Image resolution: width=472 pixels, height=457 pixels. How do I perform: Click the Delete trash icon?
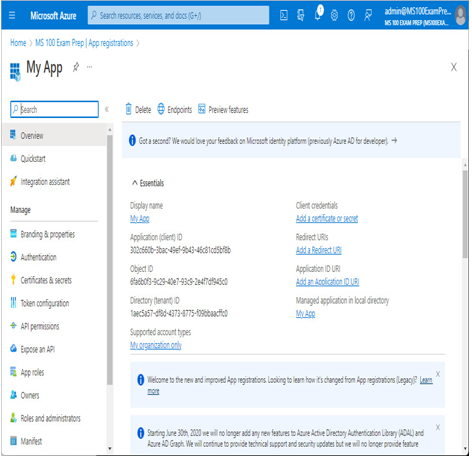128,109
